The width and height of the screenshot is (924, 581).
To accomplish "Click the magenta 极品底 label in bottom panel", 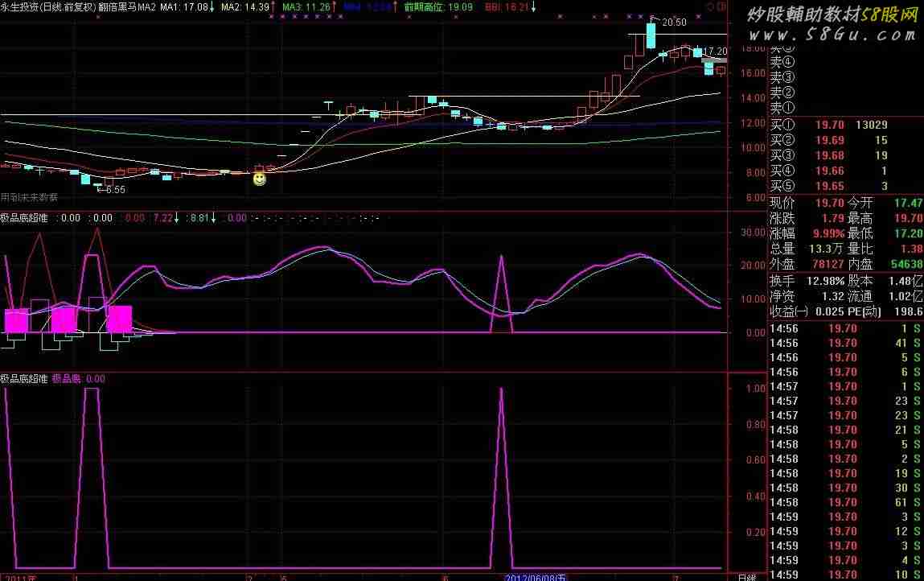I will [x=67, y=378].
